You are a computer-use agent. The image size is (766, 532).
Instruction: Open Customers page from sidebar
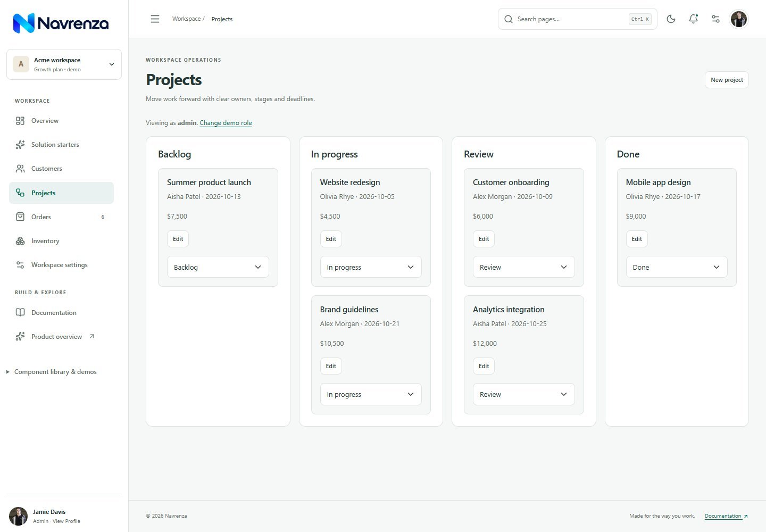click(61, 169)
